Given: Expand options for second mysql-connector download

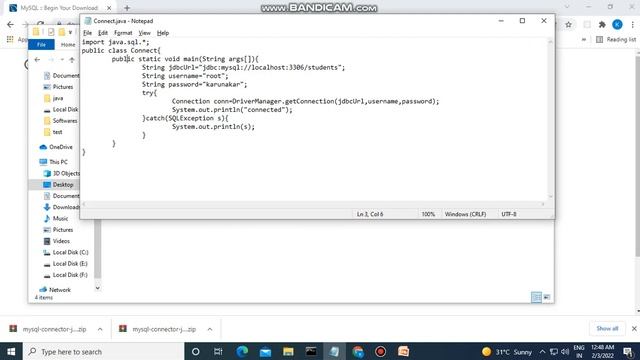Looking at the screenshot, I should (210, 329).
